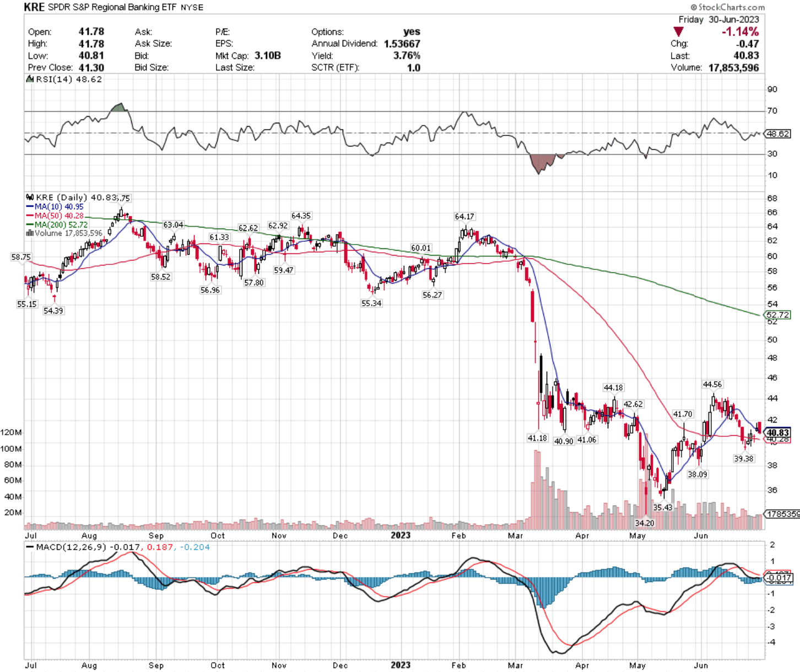Screen dimensions: 800x672
Task: Click the 58.75 price annotation
Action: (x=21, y=257)
